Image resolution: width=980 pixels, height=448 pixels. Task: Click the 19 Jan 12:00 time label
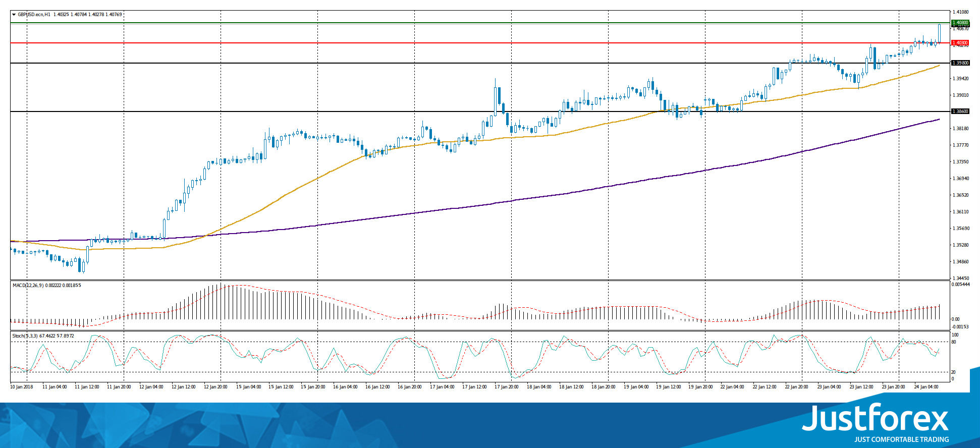click(x=668, y=387)
